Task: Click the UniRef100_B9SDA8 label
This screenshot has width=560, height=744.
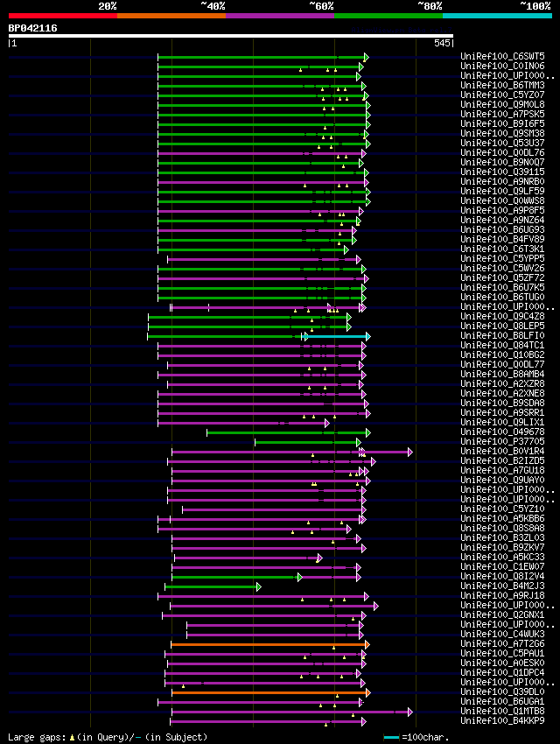Action: pyautogui.click(x=502, y=403)
